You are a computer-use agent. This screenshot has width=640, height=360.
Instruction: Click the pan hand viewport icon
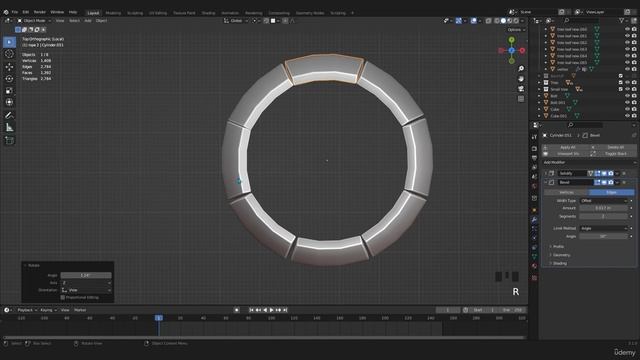tap(521, 78)
